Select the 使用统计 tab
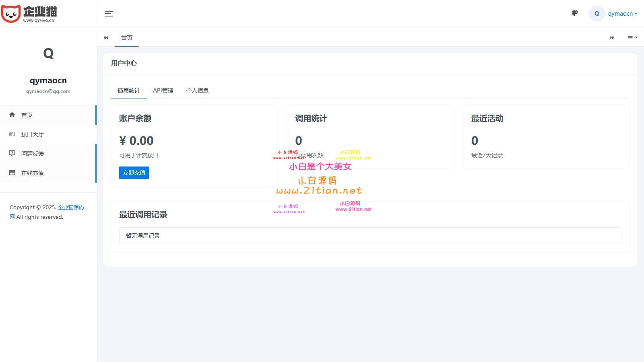Image resolution: width=644 pixels, height=362 pixels. pos(128,90)
